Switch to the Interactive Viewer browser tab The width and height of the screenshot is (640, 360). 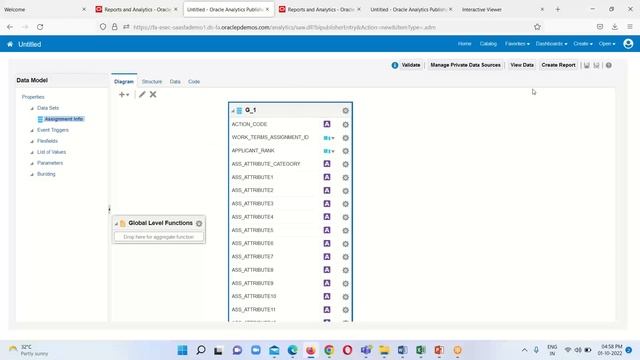[482, 9]
